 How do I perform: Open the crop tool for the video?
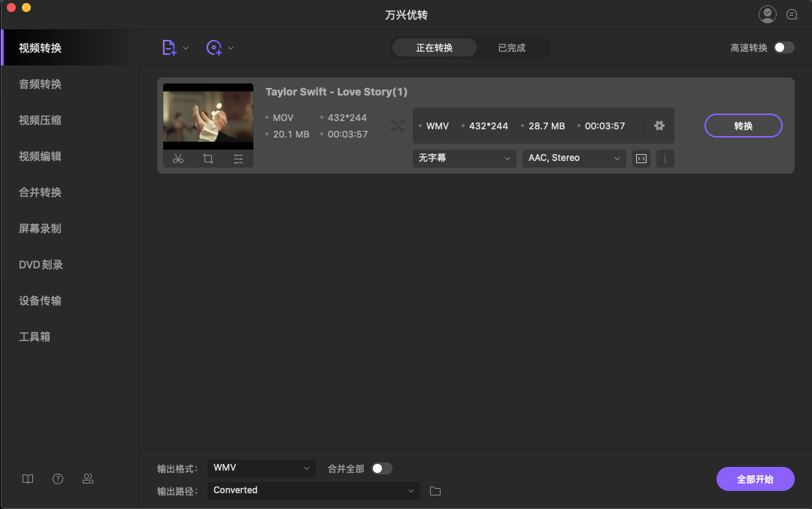click(208, 159)
